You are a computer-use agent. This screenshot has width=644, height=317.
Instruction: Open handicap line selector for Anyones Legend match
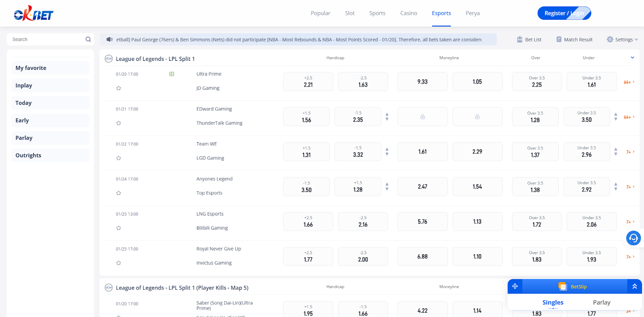pyautogui.click(x=387, y=186)
